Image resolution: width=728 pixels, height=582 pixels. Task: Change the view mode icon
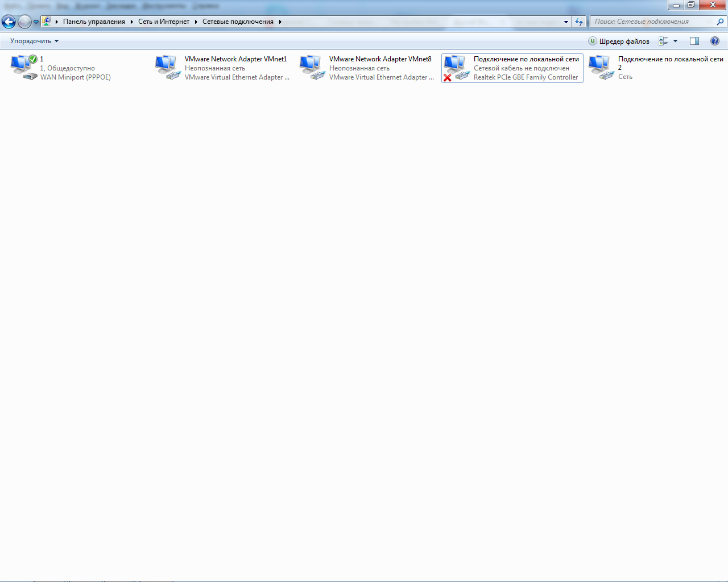(x=663, y=41)
